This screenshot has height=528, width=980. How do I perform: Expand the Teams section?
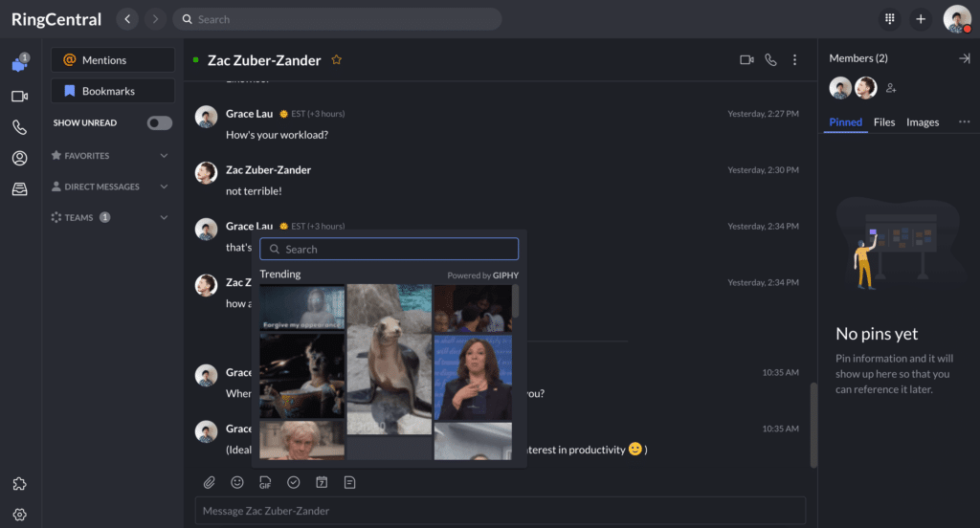[x=164, y=218]
